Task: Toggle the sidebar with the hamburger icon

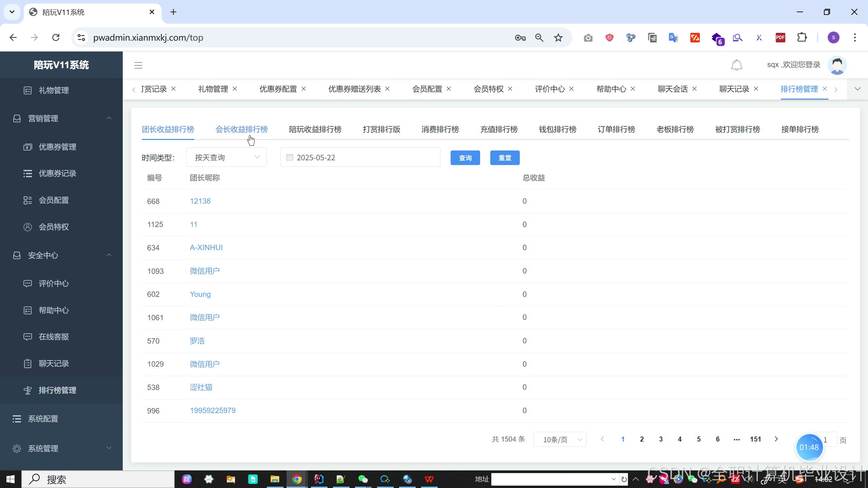Action: pyautogui.click(x=138, y=65)
